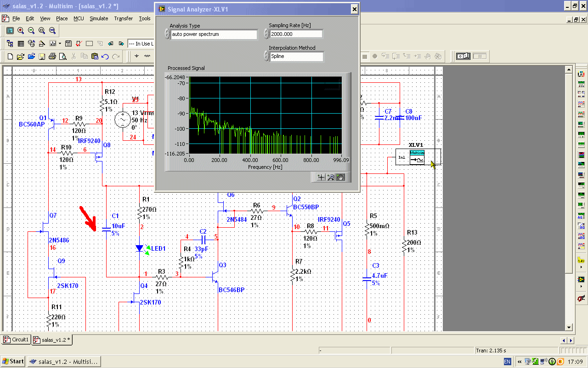588x368 pixels.
Task: Click the Open Sample blue folder icon
Action: coord(31,57)
